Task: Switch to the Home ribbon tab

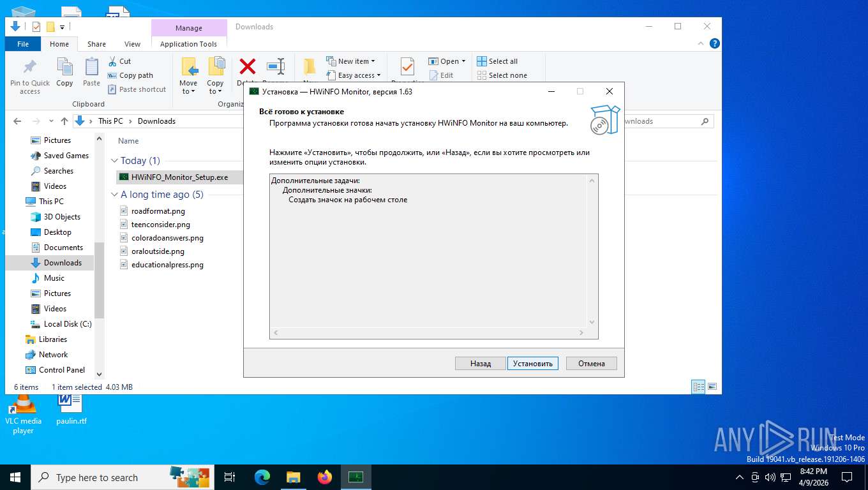Action: (59, 44)
